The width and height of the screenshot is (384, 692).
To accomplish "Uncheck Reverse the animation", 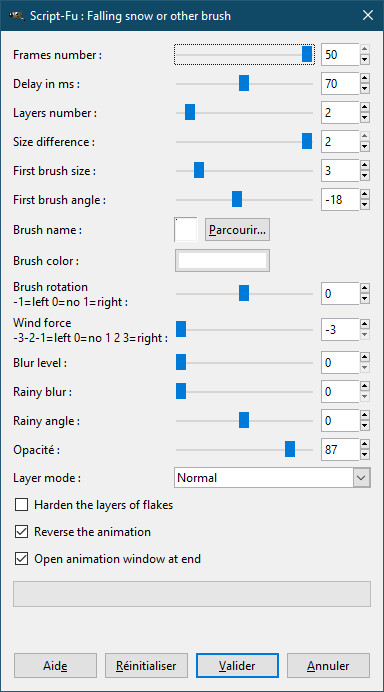I will point(21,531).
